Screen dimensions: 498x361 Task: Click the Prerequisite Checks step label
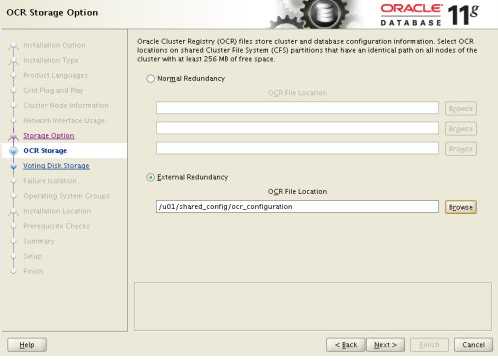(57, 226)
